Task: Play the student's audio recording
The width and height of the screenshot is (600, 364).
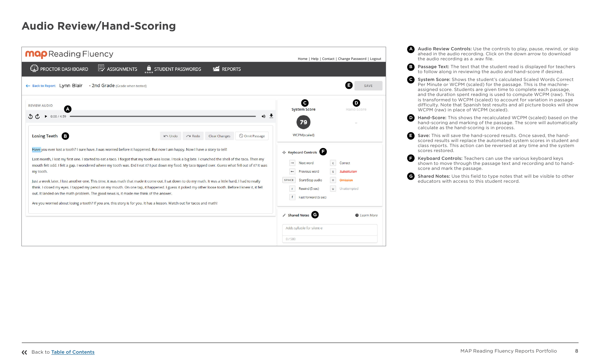Action: (x=46, y=116)
